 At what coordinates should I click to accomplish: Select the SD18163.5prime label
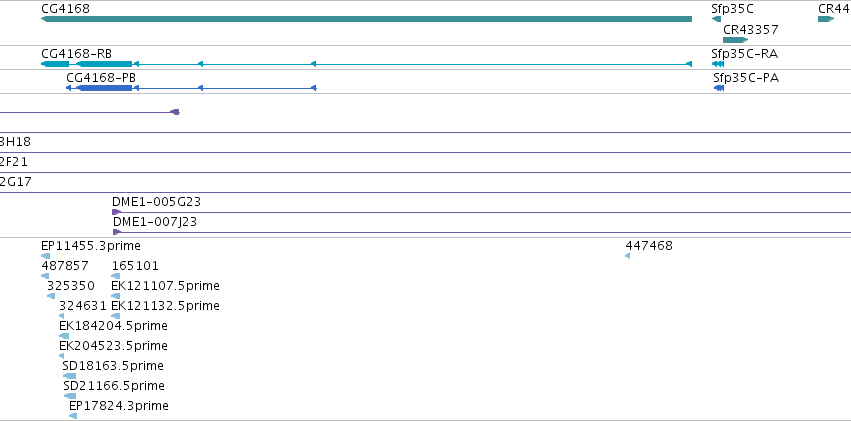(x=113, y=366)
